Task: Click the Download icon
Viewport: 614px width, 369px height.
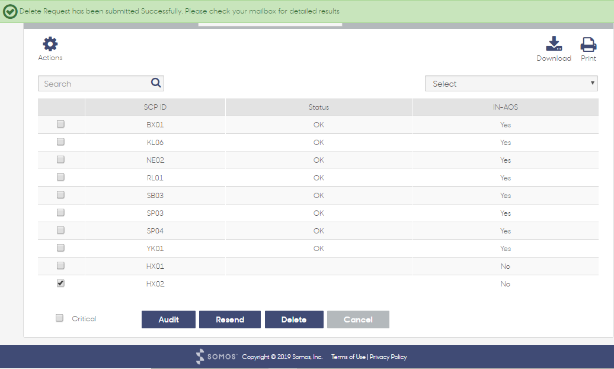Action: (x=554, y=44)
